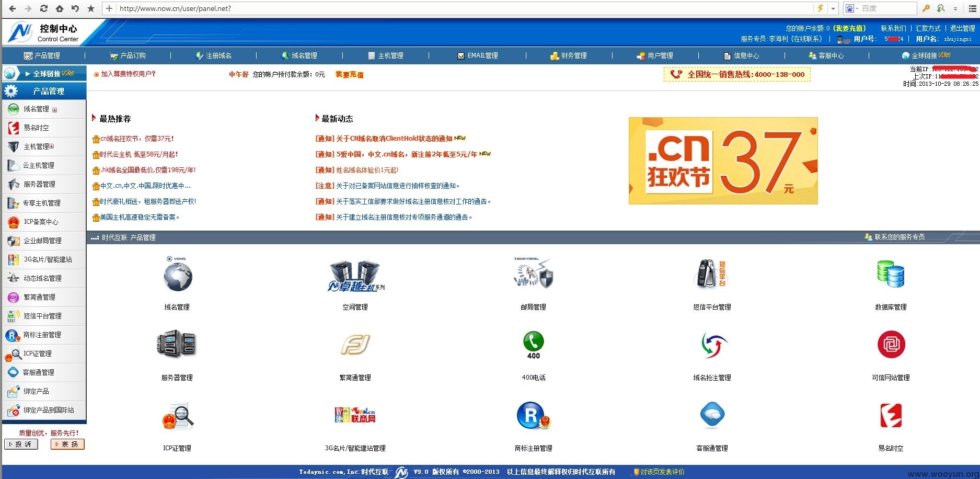Open the 易名时空 red E icon in grid
The image size is (980, 479).
(x=891, y=416)
